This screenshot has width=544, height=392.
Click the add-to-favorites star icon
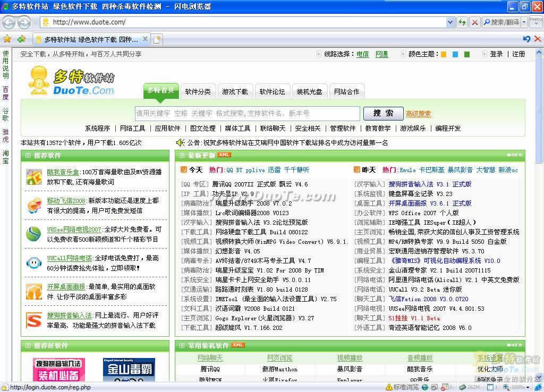coord(21,39)
